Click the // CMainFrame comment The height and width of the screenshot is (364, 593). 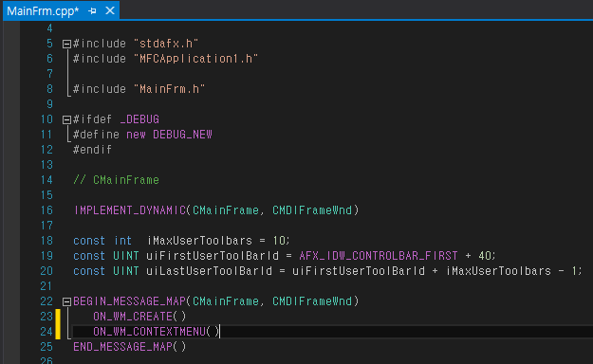pos(116,180)
